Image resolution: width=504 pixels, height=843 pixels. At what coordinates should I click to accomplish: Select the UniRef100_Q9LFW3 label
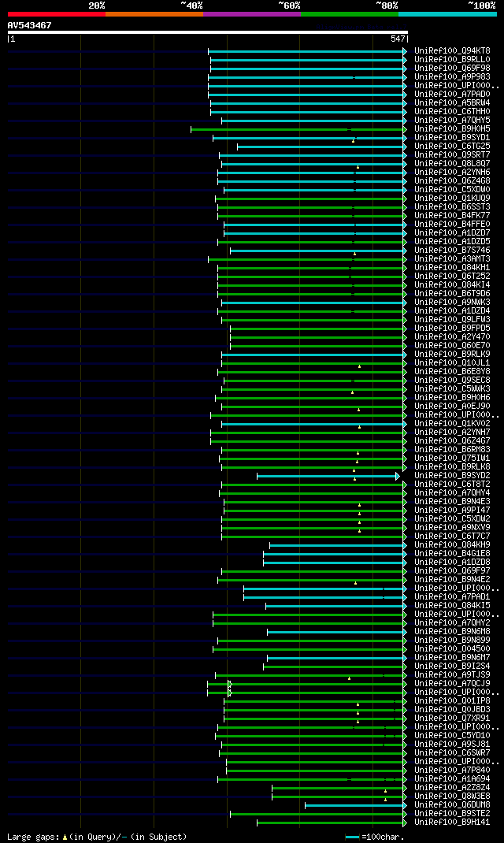pos(452,319)
